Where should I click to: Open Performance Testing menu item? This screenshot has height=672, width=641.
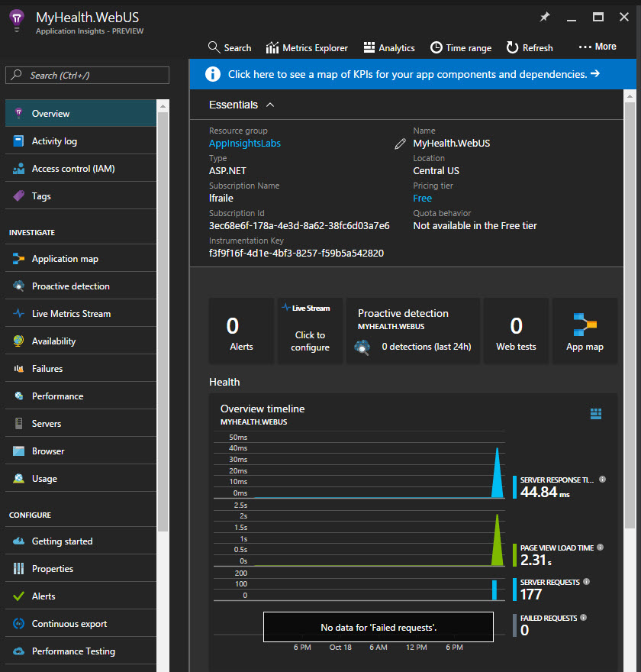(81, 651)
